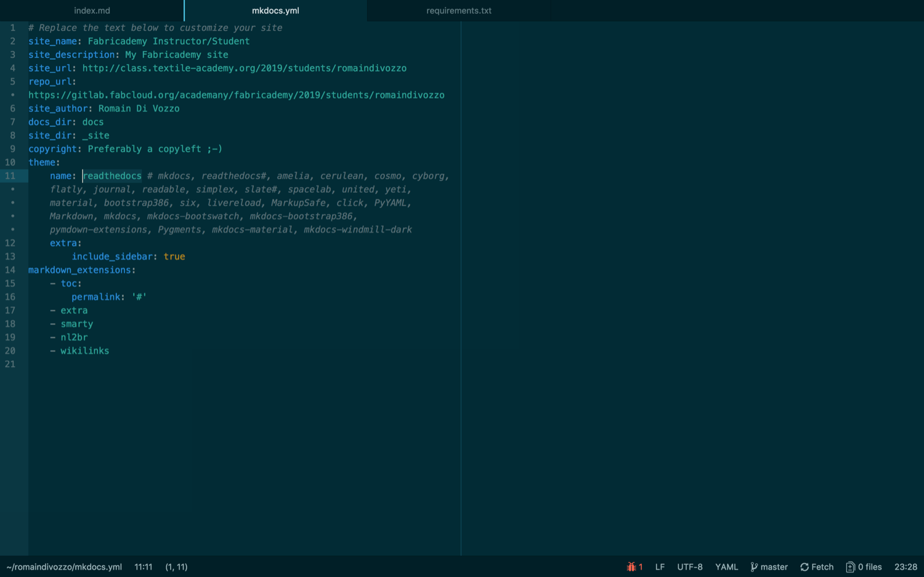Click the changed files icon in status bar
924x577 pixels.
(x=850, y=567)
